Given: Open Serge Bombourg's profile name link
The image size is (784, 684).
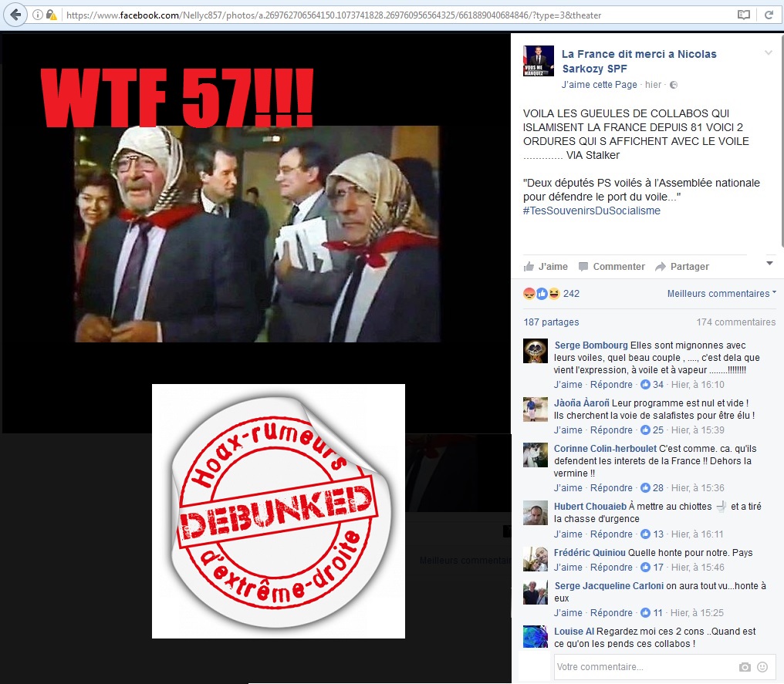Looking at the screenshot, I should pyautogui.click(x=591, y=345).
